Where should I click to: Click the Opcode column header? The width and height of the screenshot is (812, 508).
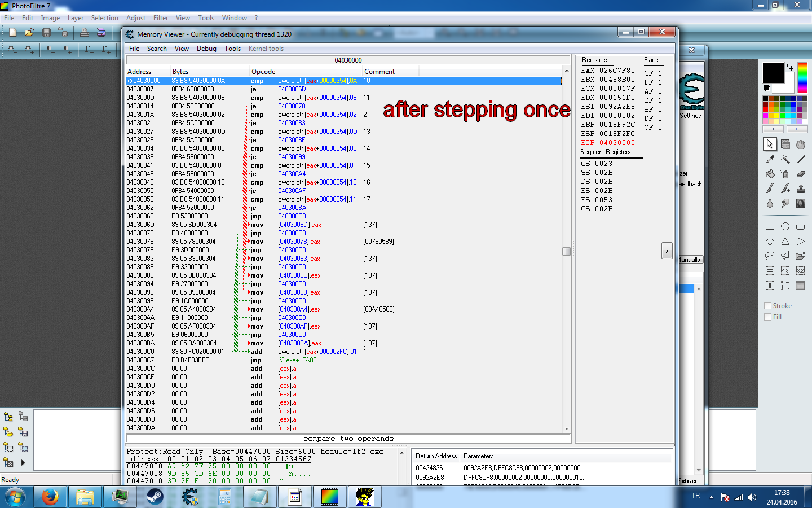click(263, 72)
